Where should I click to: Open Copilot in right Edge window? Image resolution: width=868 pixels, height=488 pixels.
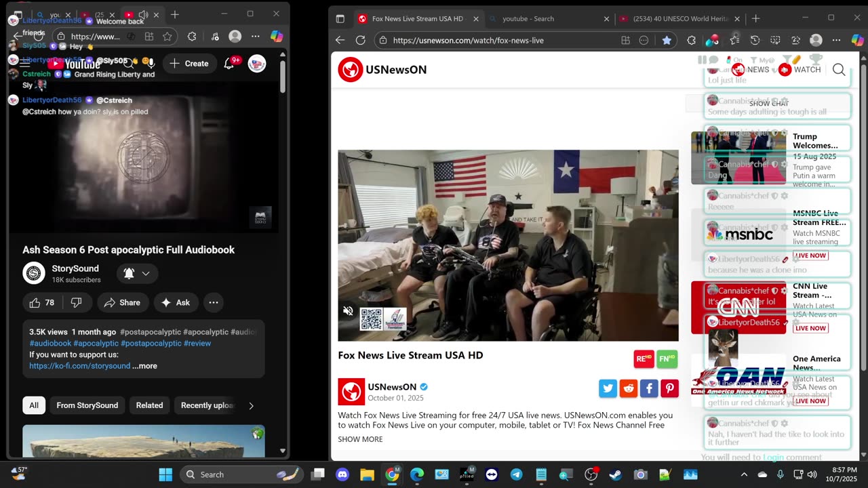click(x=857, y=40)
